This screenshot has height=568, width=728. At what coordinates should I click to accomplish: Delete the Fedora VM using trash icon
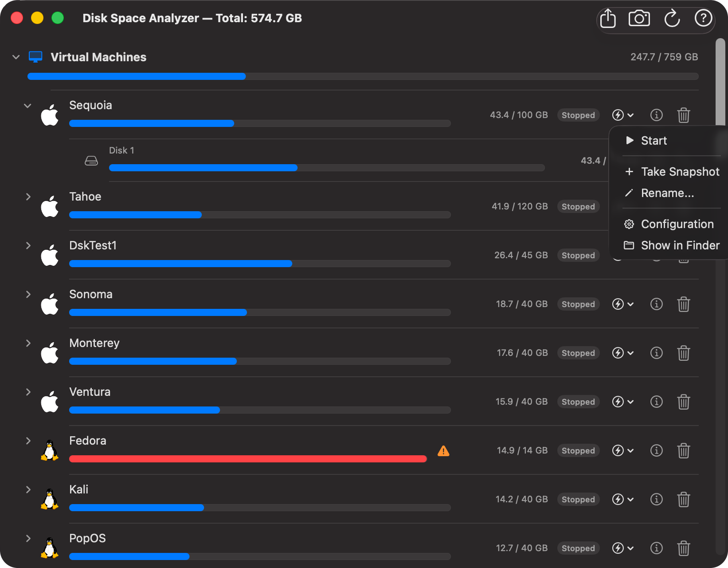tap(683, 451)
